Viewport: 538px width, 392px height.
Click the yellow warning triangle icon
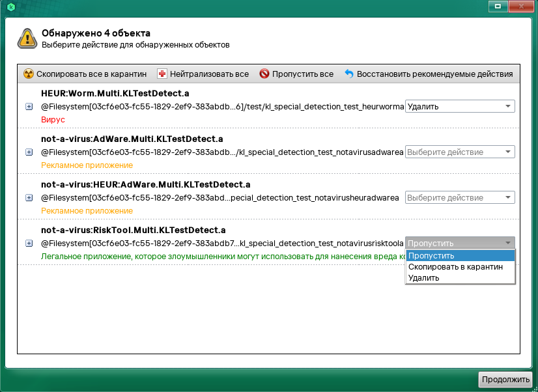[x=27, y=38]
